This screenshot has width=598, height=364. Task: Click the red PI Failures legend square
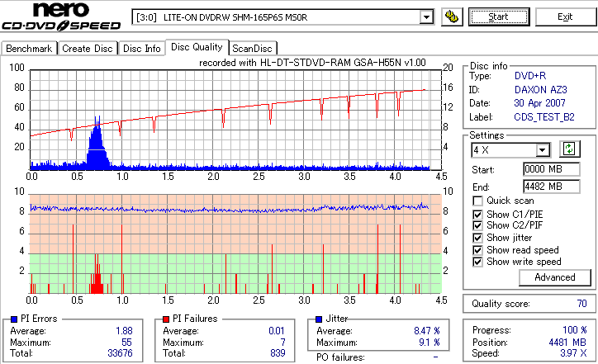click(166, 319)
